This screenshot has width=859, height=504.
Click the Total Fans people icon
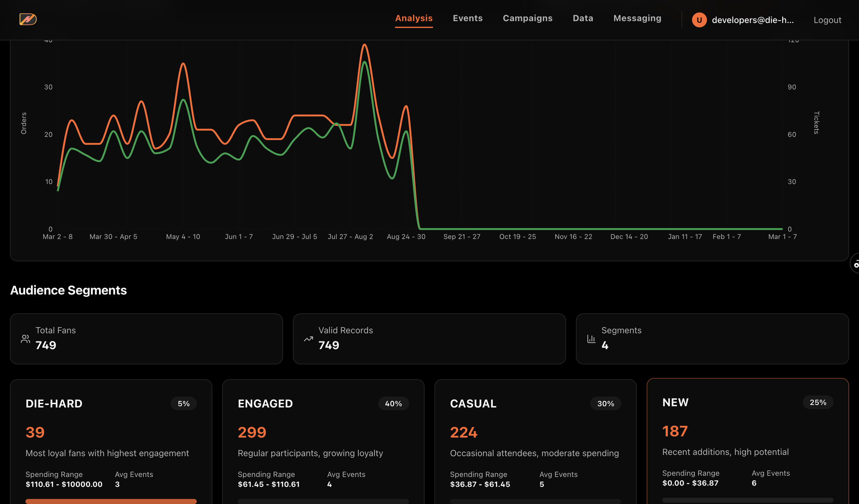click(25, 339)
